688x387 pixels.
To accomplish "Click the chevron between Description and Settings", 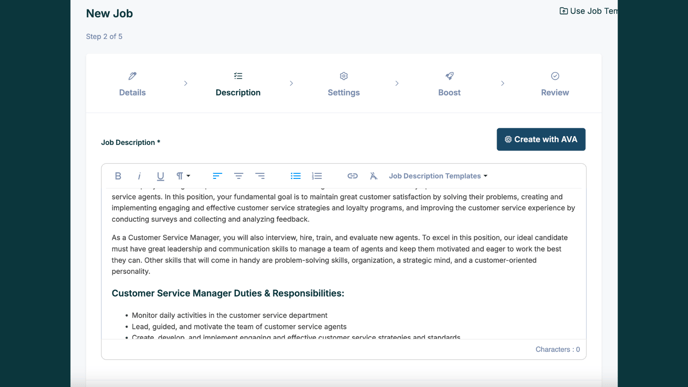I will (x=291, y=83).
